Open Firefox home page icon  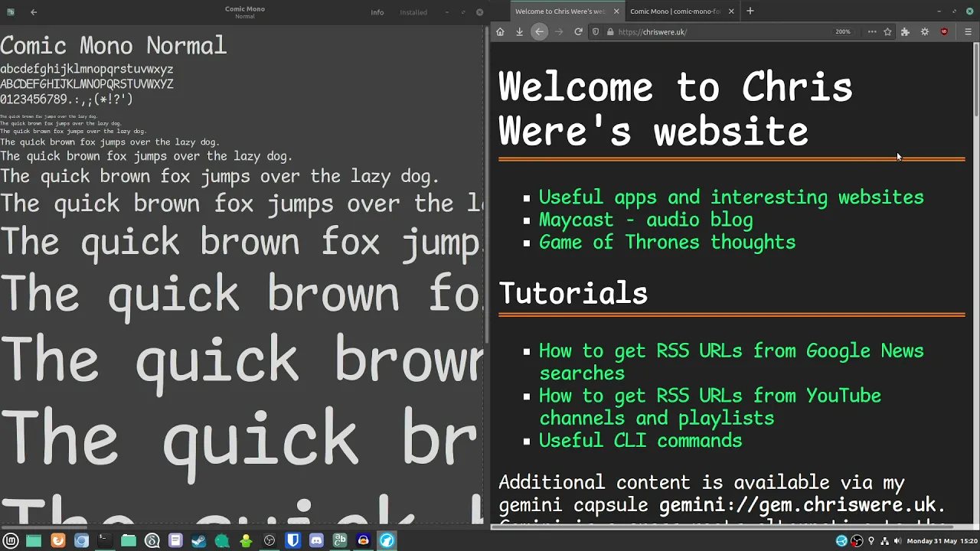pos(500,32)
